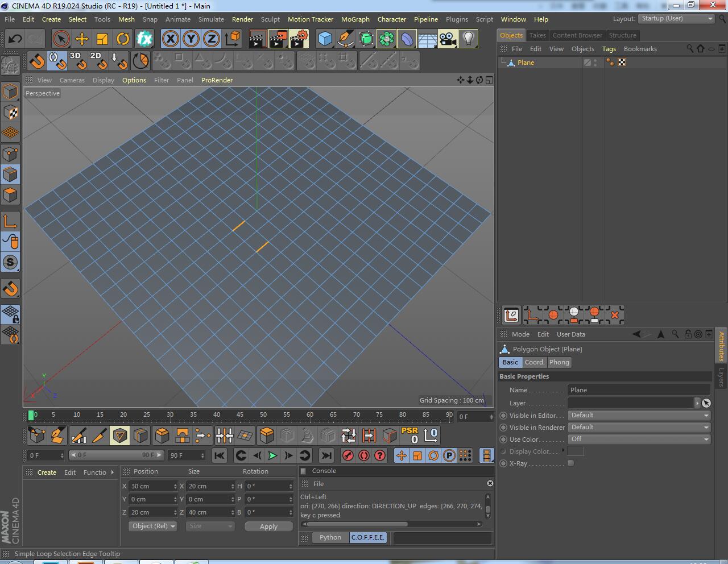Open the Layout dropdown showing Startup (User)
The image size is (728, 564).
676,18
